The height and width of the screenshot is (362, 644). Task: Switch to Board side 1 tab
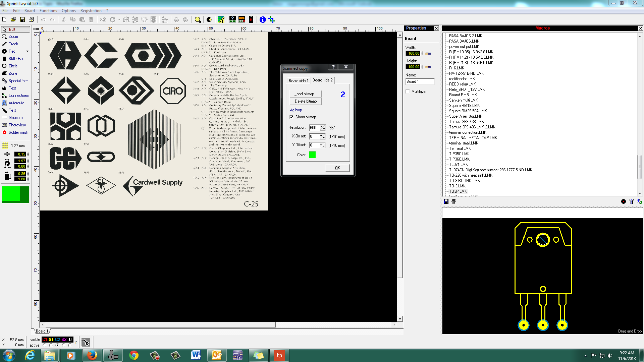click(x=298, y=81)
